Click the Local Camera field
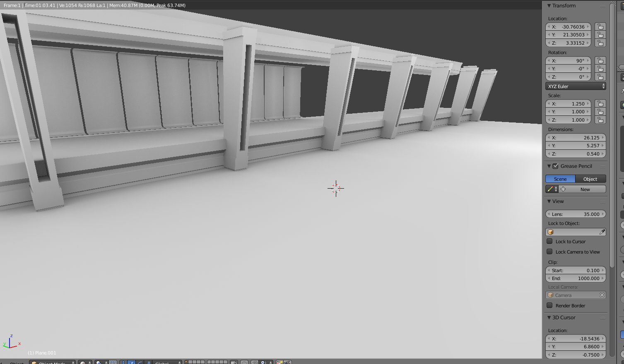624x364 pixels. (576, 295)
